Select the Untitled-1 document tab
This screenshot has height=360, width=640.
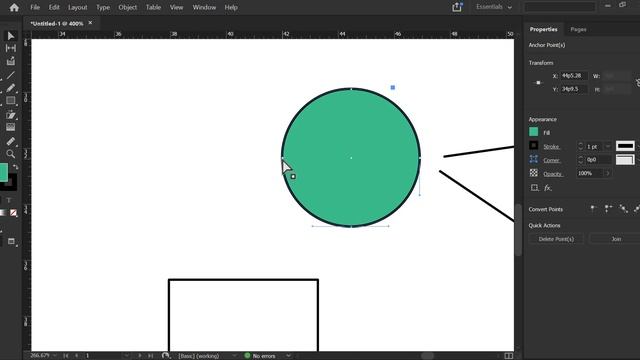click(57, 24)
